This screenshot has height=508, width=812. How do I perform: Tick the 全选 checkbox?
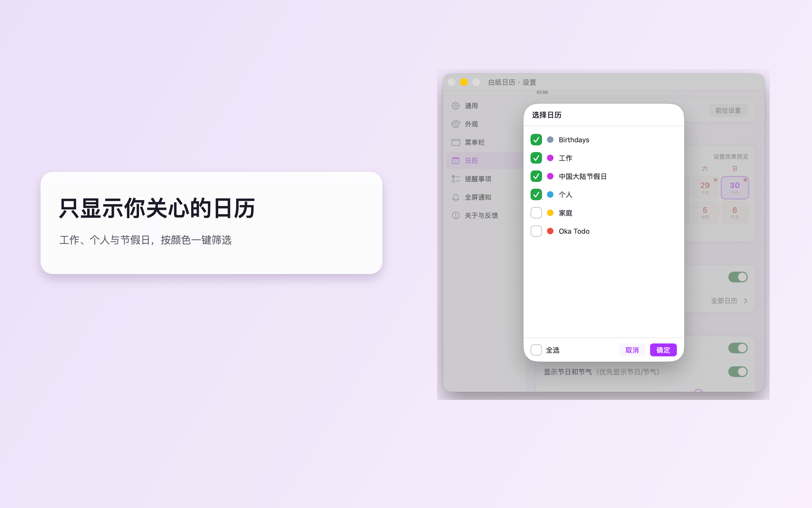click(x=536, y=350)
